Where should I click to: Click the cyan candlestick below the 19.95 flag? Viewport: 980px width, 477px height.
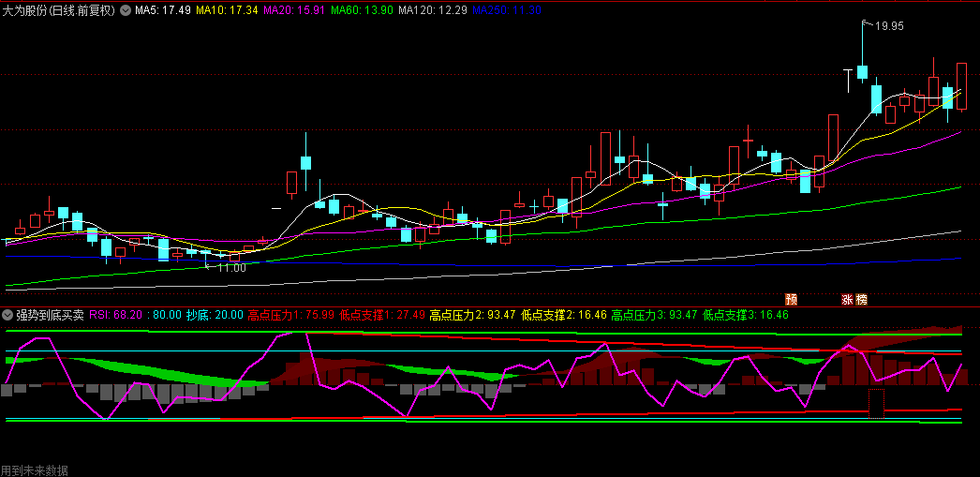pos(863,72)
